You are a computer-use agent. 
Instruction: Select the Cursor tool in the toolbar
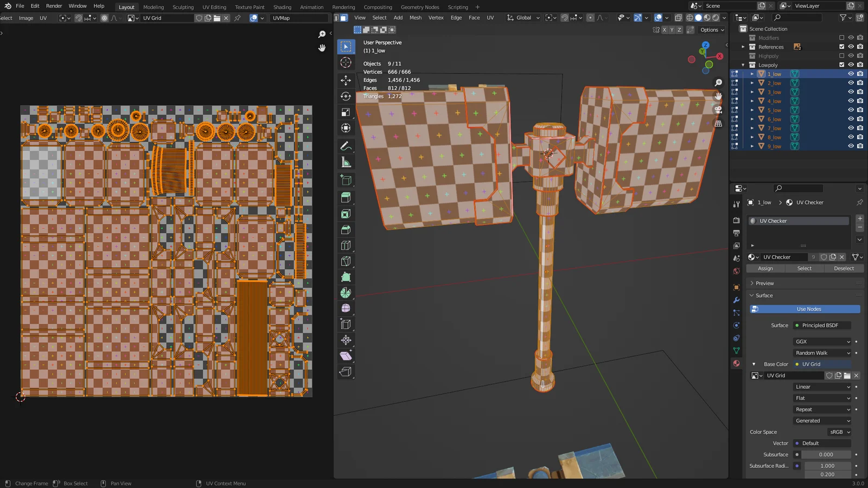click(346, 62)
